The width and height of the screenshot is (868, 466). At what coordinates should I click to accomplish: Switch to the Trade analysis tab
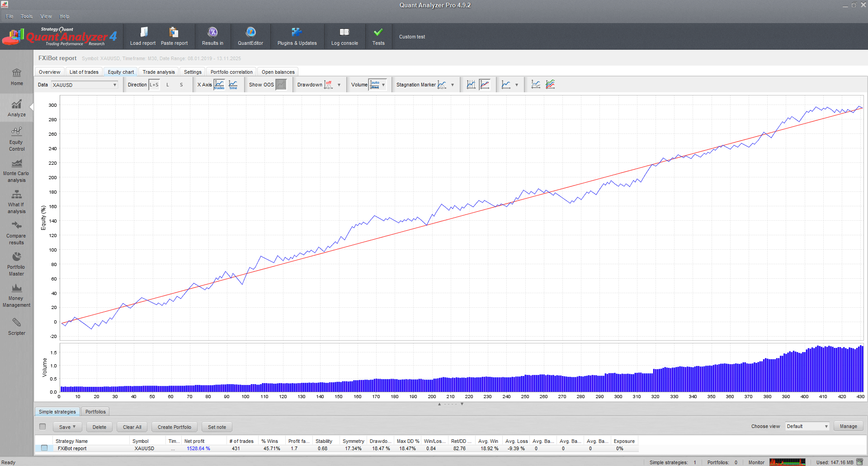pyautogui.click(x=158, y=72)
